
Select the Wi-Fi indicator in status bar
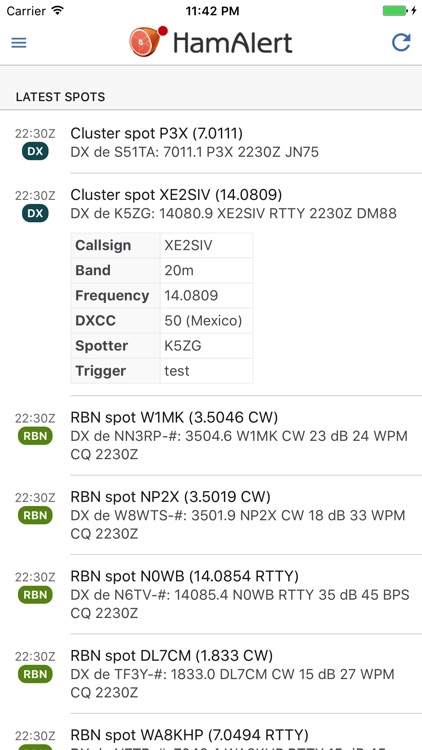(58, 11)
